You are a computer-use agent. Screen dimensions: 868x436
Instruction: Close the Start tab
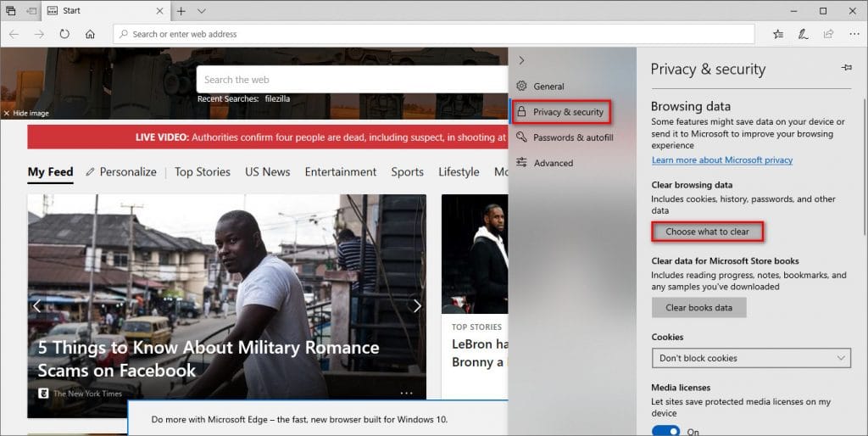159,10
